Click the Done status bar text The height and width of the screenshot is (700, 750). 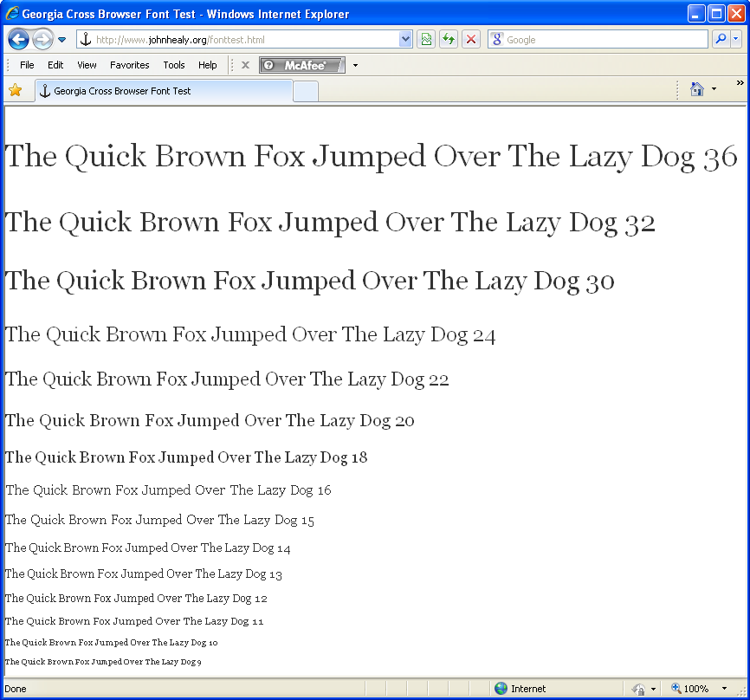point(16,689)
